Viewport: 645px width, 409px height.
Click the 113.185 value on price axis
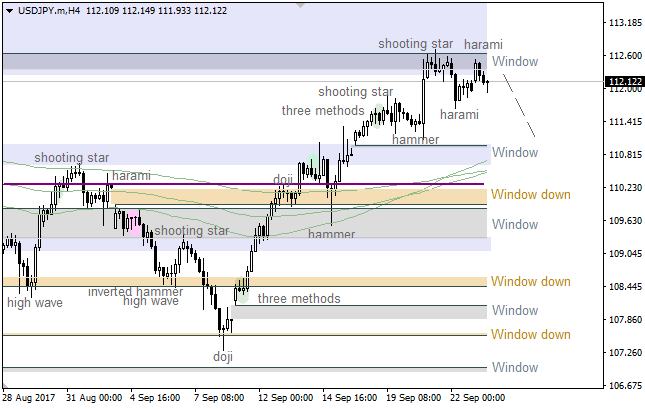[624, 22]
